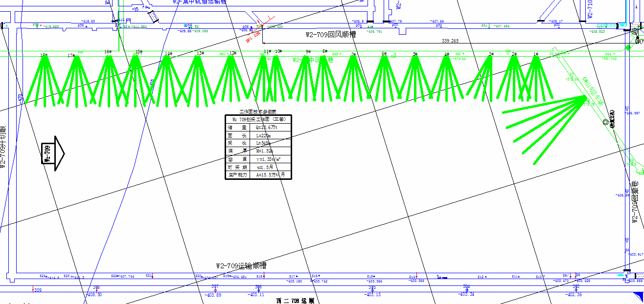Click the -403.89 elevation value
This screenshot has height=304, width=644.
212,295
